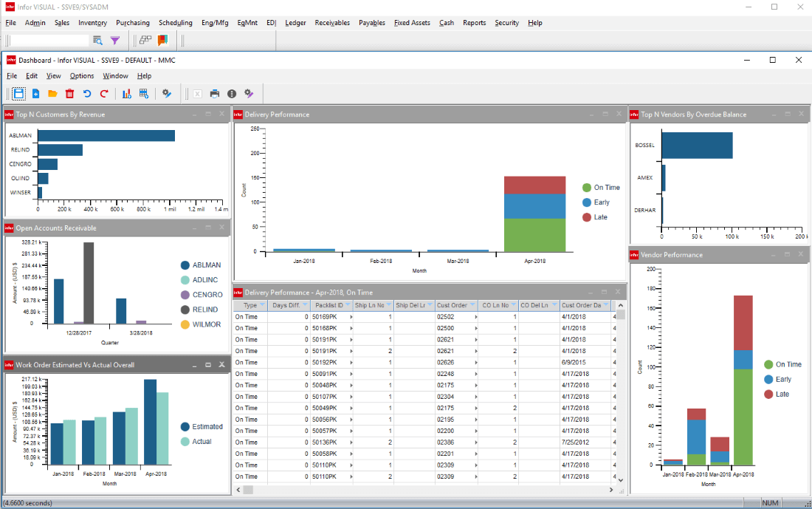Image resolution: width=812 pixels, height=509 pixels.
Task: Open the info panel from the toolbar
Action: click(231, 94)
